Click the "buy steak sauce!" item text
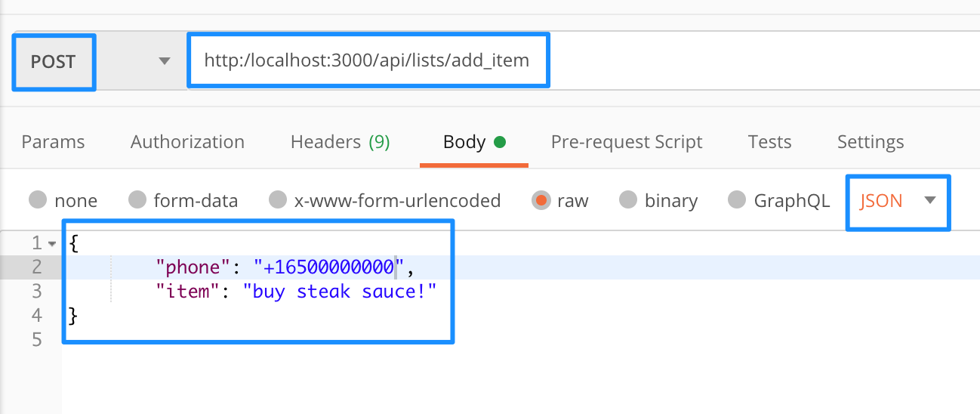Image resolution: width=980 pixels, height=414 pixels. 340,291
